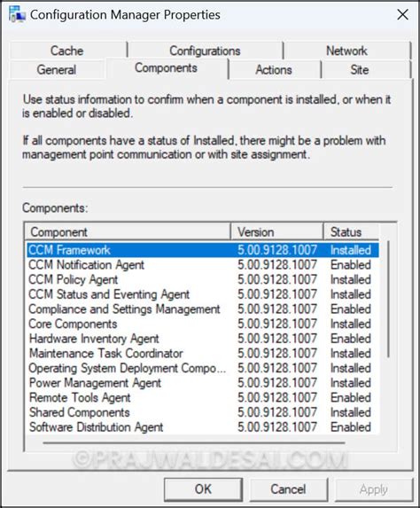The width and height of the screenshot is (420, 508).
Task: Sort by the Version column header
Action: click(276, 232)
